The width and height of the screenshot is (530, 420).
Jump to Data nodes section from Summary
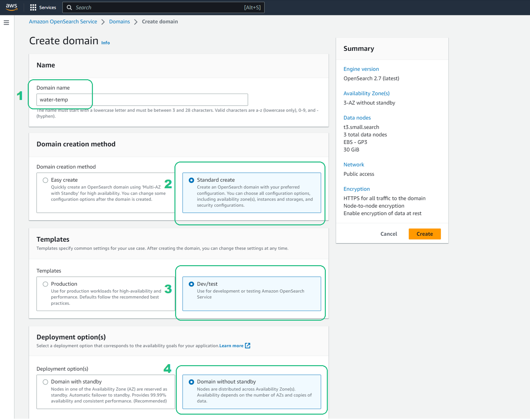point(357,118)
